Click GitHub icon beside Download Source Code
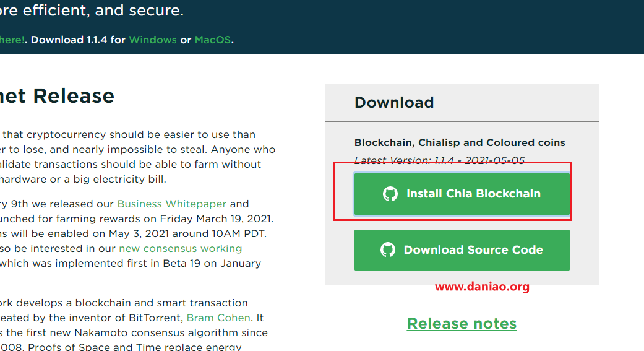The height and width of the screenshot is (351, 644). 388,249
